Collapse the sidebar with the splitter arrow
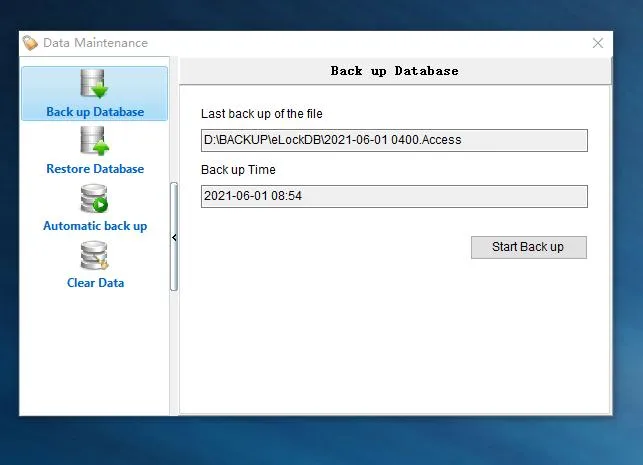 coord(174,237)
